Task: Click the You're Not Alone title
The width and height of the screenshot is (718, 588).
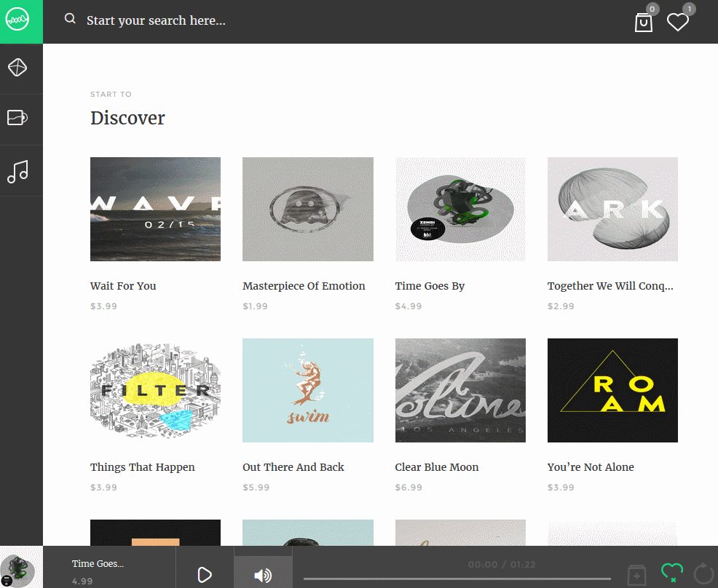Action: click(591, 467)
